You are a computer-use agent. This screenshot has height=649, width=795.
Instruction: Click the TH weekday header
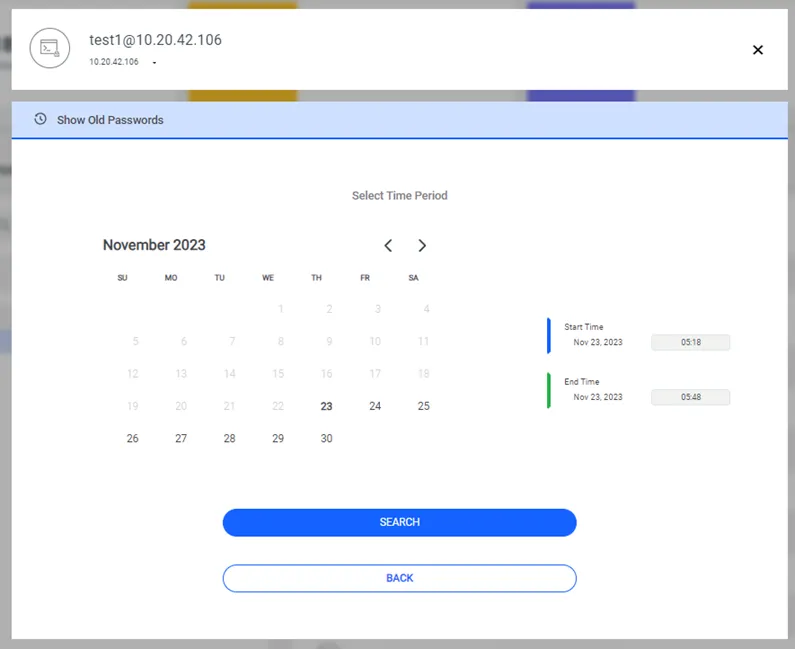click(x=316, y=278)
